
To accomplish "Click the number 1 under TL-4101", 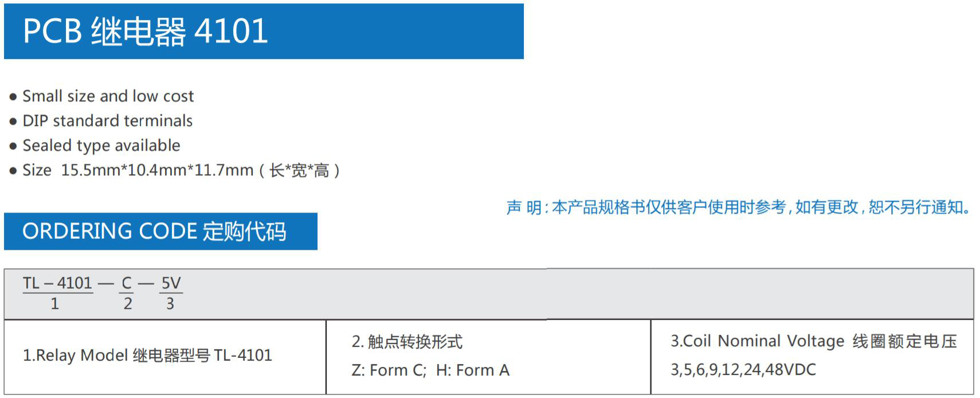I will click(x=54, y=304).
